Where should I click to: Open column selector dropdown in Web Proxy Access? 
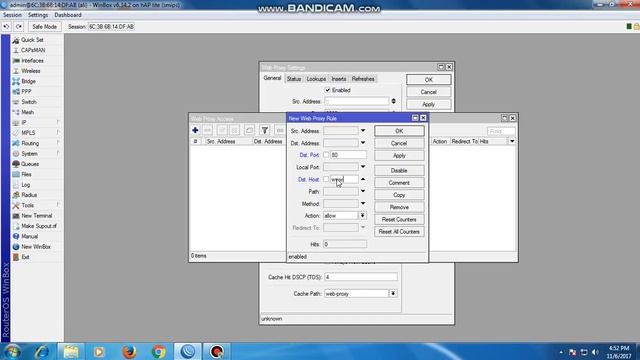coord(512,141)
